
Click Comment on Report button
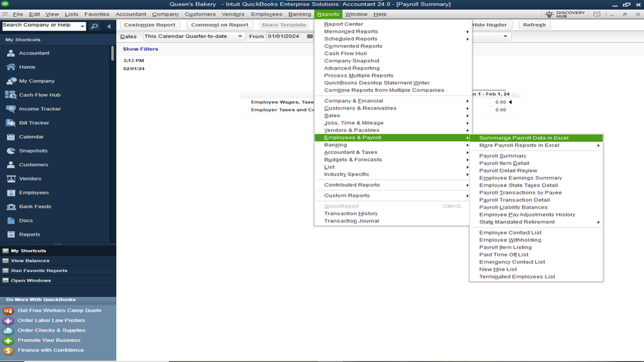coord(219,24)
